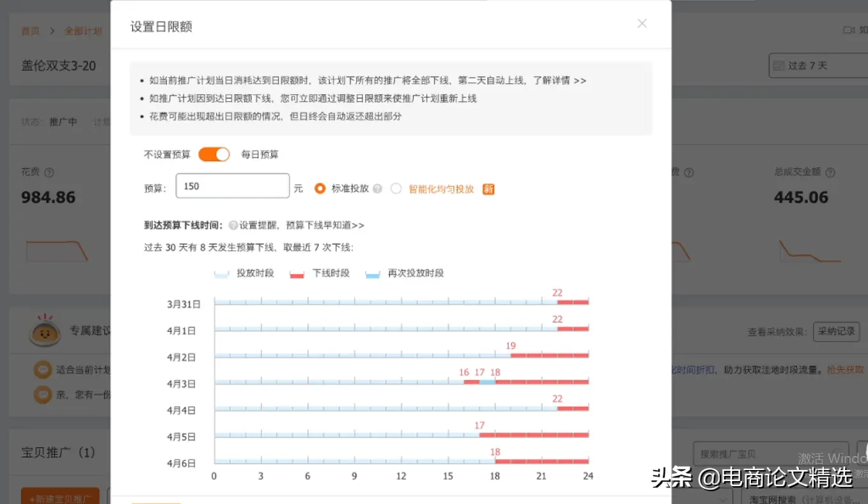Click help icon beside 标准投放

point(378,189)
